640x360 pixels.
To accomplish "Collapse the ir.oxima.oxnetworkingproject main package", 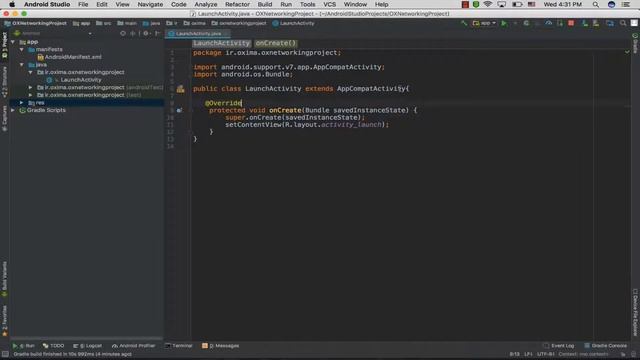I will click(x=30, y=72).
